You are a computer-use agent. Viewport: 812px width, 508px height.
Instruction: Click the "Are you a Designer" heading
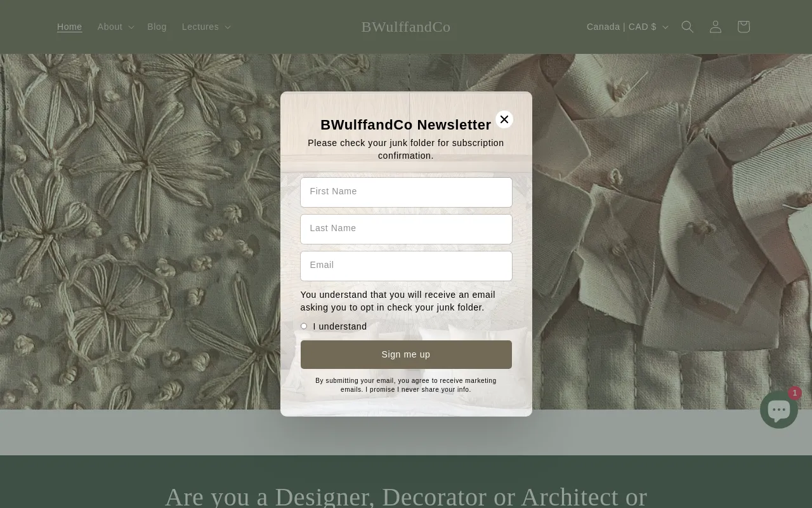point(406,495)
